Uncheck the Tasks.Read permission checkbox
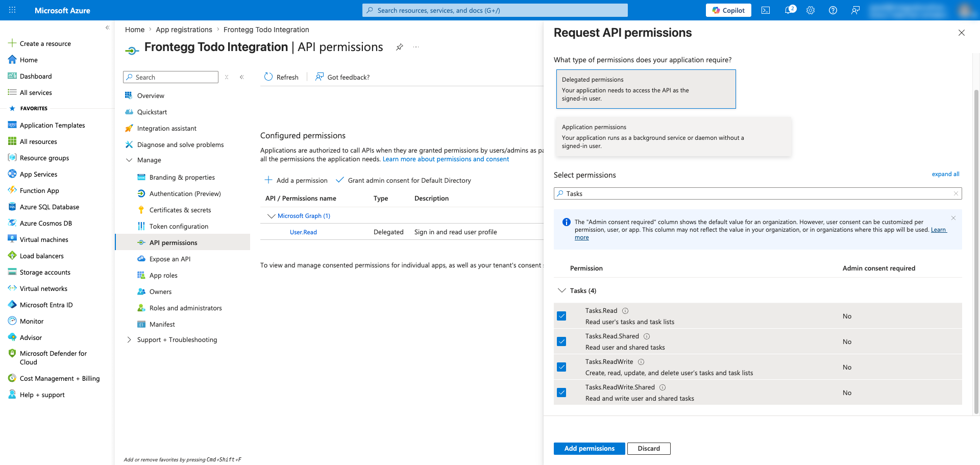Viewport: 980px width, 465px height. coord(561,316)
